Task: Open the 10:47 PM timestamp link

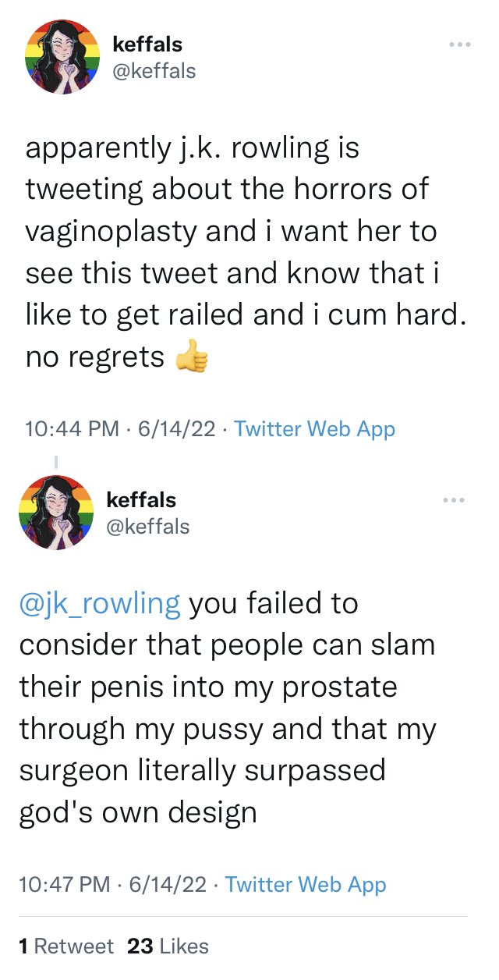Action: [65, 885]
